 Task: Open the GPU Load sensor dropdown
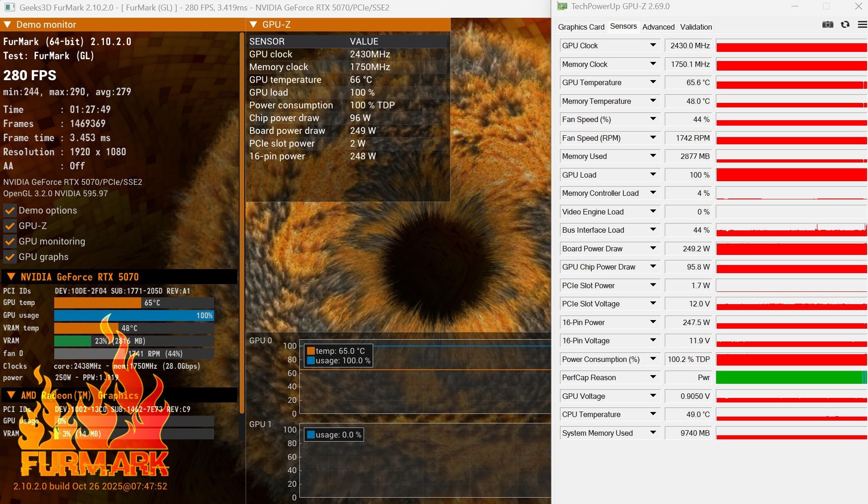[x=653, y=175]
